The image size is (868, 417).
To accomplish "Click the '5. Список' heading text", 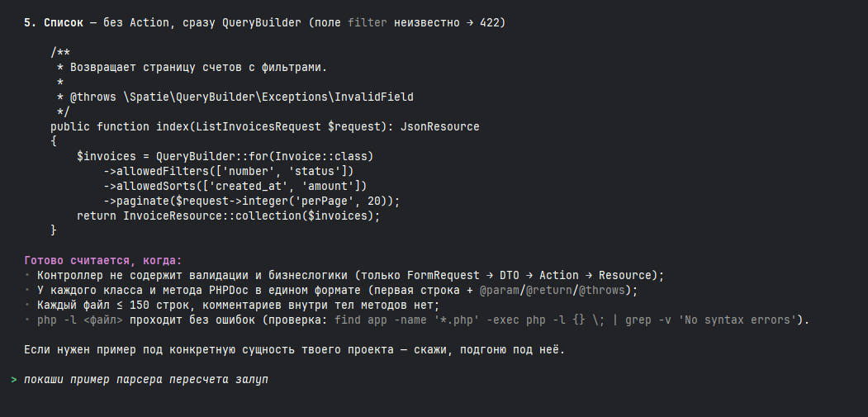I will coord(54,23).
